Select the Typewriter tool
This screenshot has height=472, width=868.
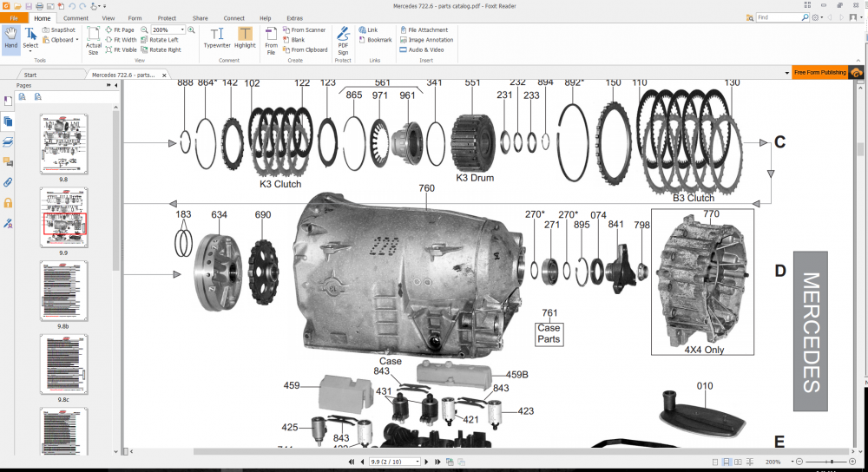217,38
